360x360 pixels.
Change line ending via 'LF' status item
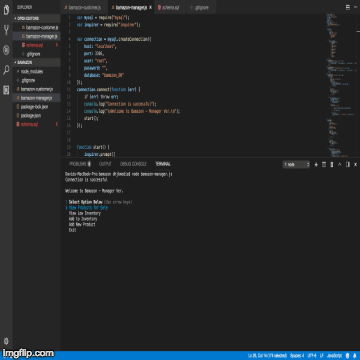coord(321,356)
